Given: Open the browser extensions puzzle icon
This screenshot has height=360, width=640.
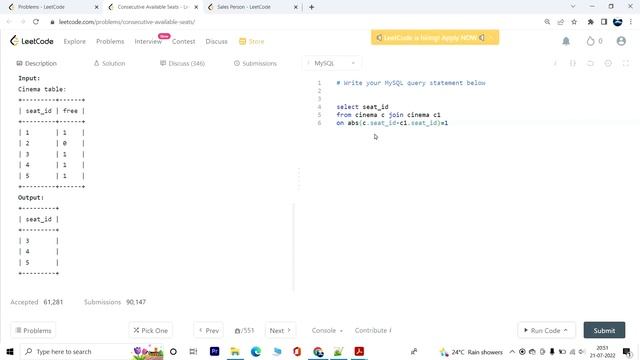Looking at the screenshot, I should [590, 22].
